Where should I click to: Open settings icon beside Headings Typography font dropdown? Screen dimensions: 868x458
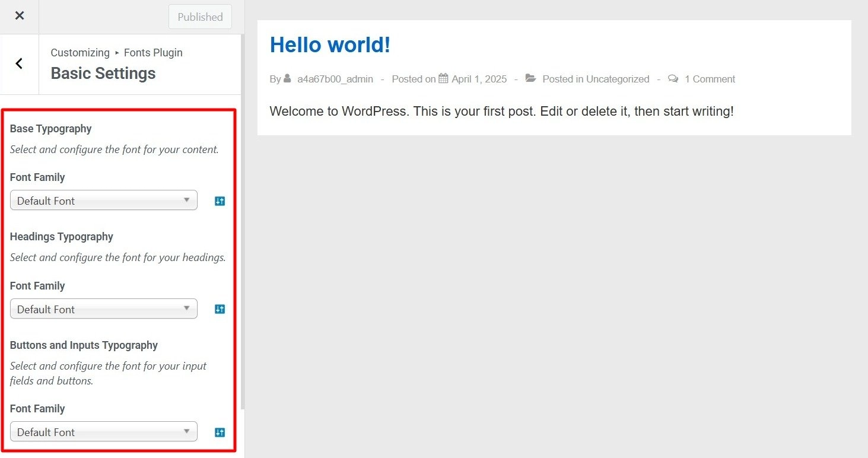220,309
